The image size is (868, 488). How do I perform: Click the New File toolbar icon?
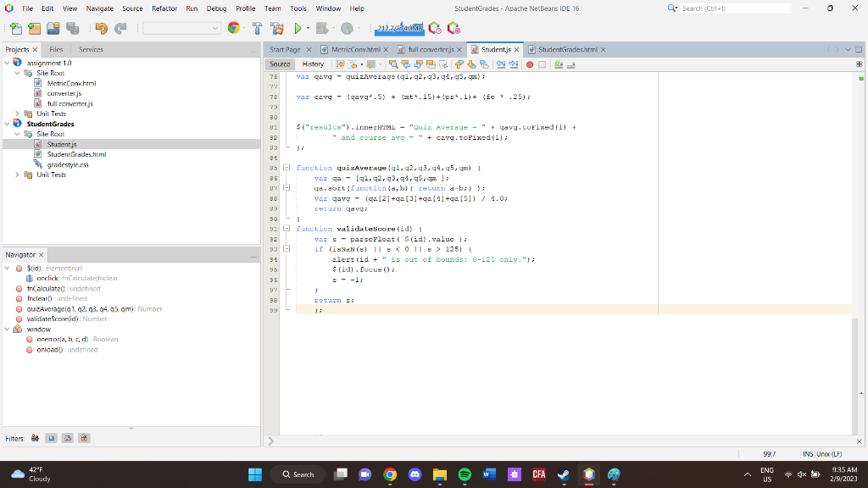point(14,28)
